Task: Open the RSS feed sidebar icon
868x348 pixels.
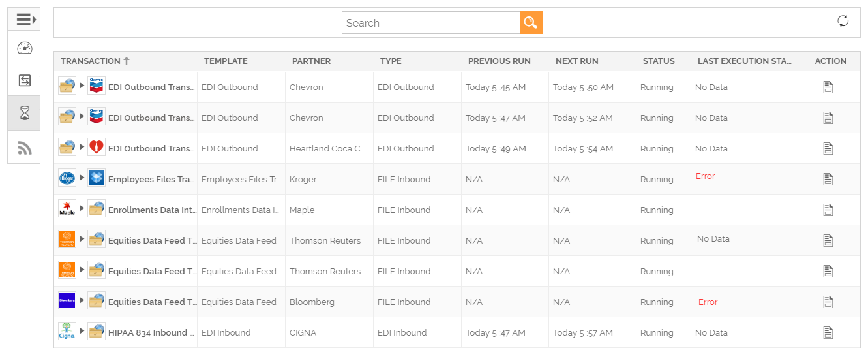Action: coord(24,148)
